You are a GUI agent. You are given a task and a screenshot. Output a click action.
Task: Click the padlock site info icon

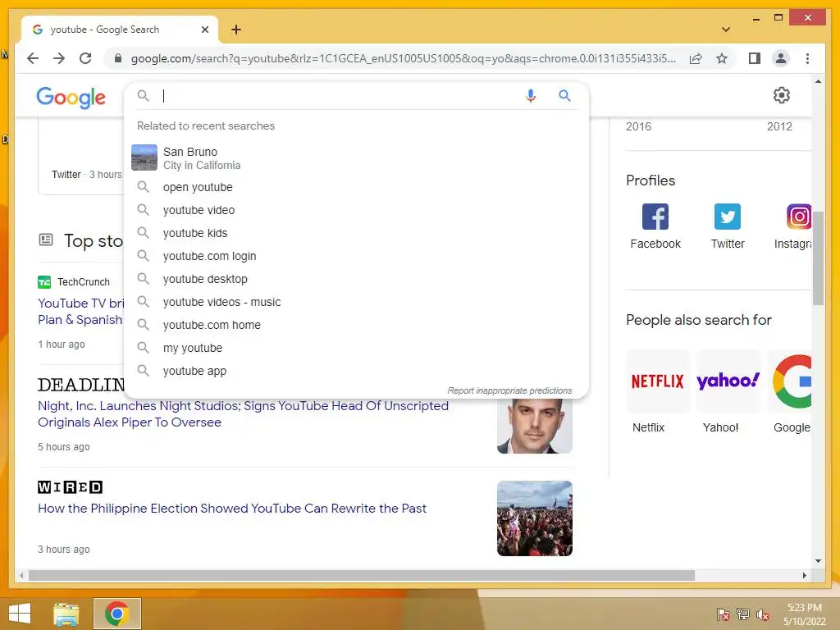118,58
